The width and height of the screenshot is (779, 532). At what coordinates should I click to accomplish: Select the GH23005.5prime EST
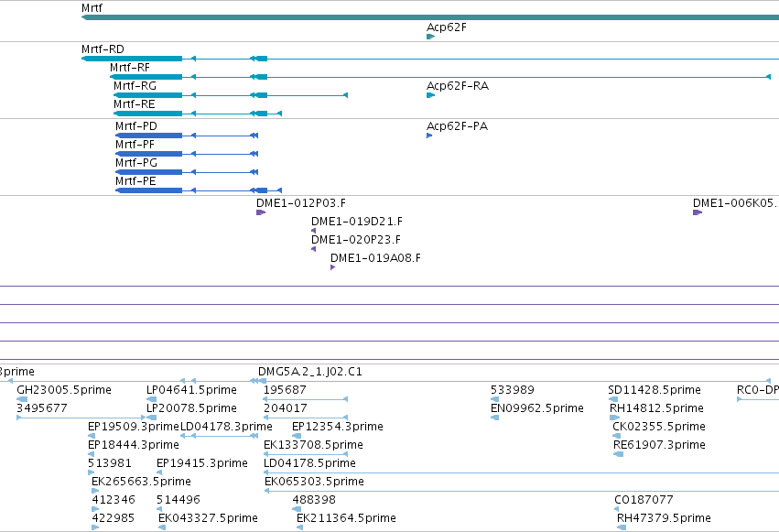pyautogui.click(x=22, y=399)
